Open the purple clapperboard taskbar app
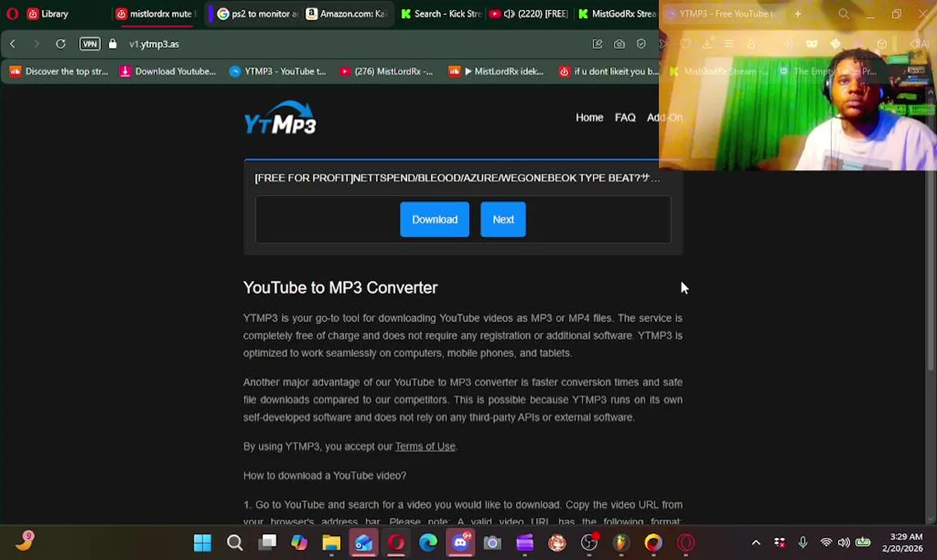 [x=525, y=543]
